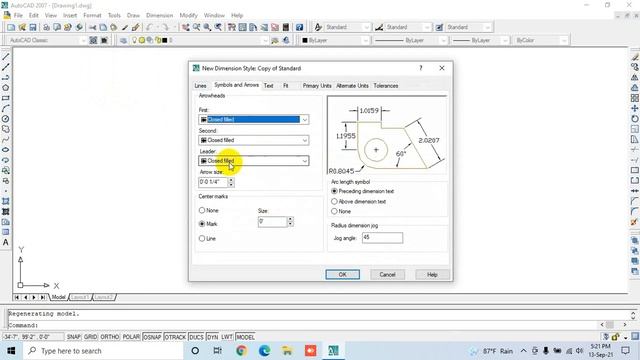Screen dimensions: 640x360
Task: Select the Circle draw tool
Action: 6,119
